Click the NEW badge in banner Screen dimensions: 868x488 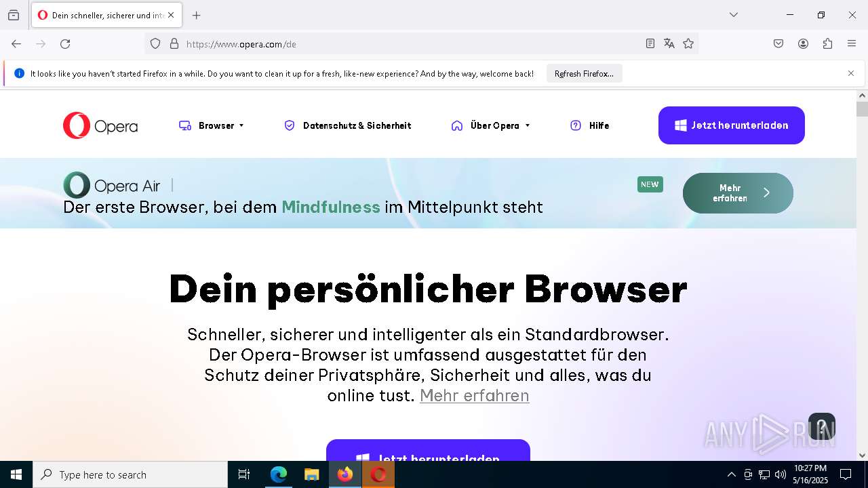coord(650,184)
